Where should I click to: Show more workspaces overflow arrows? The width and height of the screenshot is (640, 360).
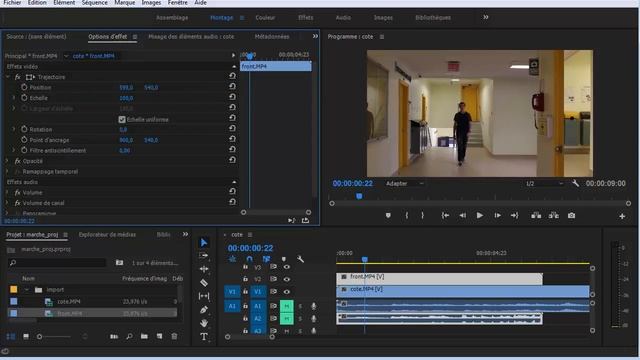(486, 17)
